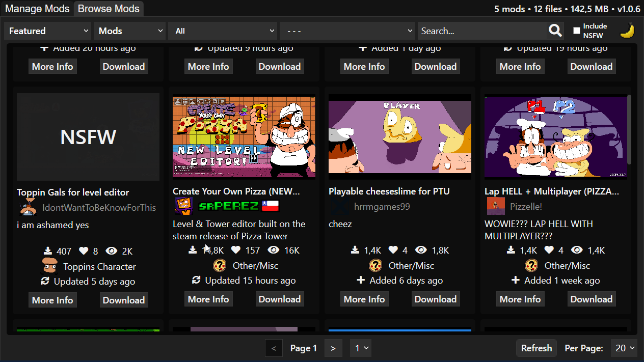Open the Featured sort dropdown
The height and width of the screenshot is (362, 644).
click(47, 31)
